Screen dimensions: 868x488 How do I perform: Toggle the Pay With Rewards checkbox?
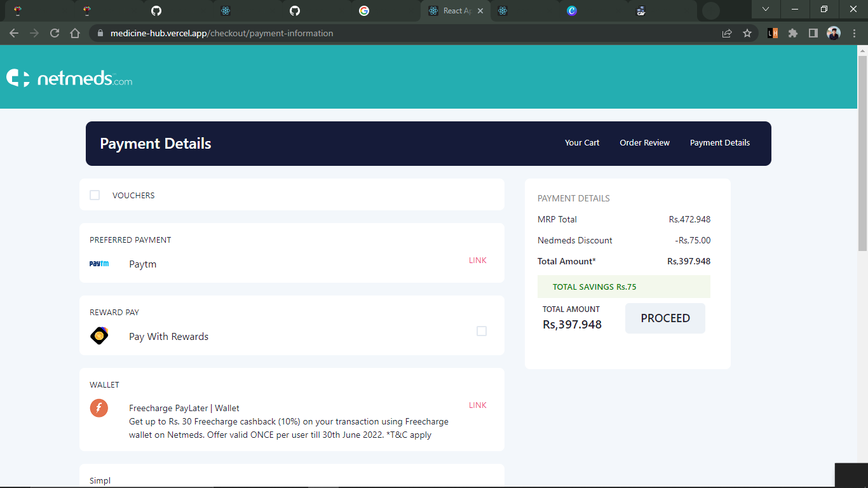pyautogui.click(x=482, y=331)
